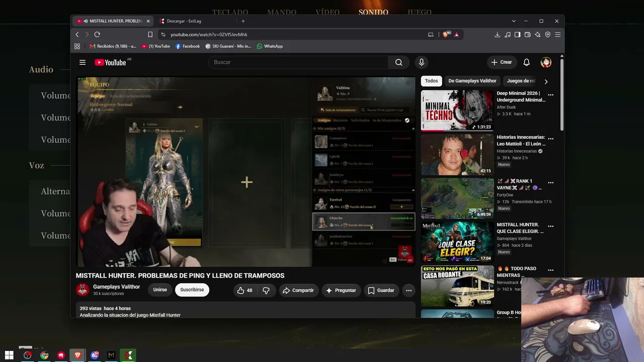
Task: Dislike the video with thumbs down
Action: [266, 290]
